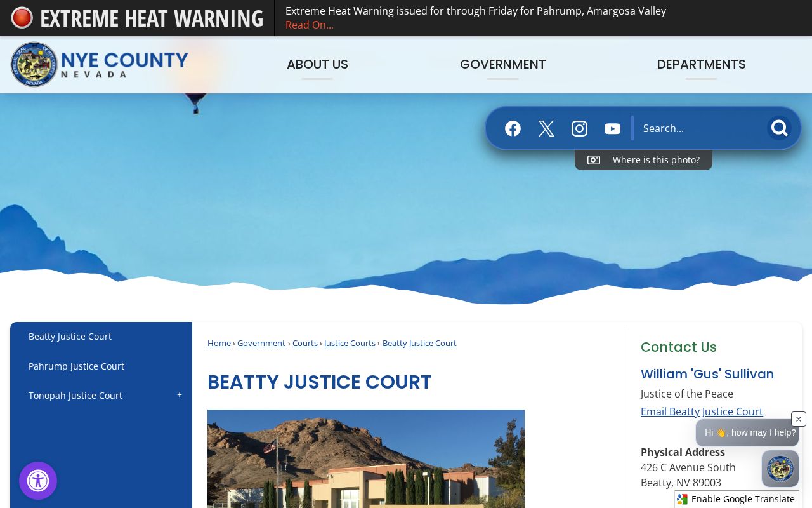The width and height of the screenshot is (812, 508).
Task: Select Tonopah Justice Court in sidebar
Action: pos(75,396)
